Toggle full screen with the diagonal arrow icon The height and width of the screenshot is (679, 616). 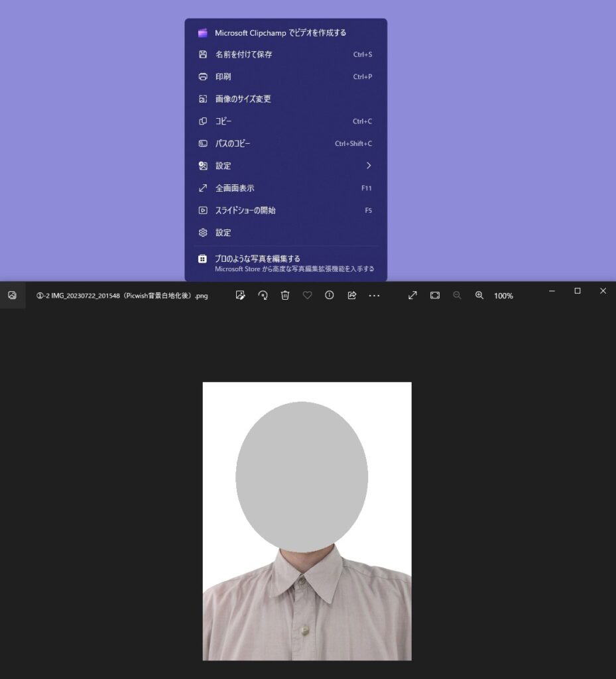412,295
